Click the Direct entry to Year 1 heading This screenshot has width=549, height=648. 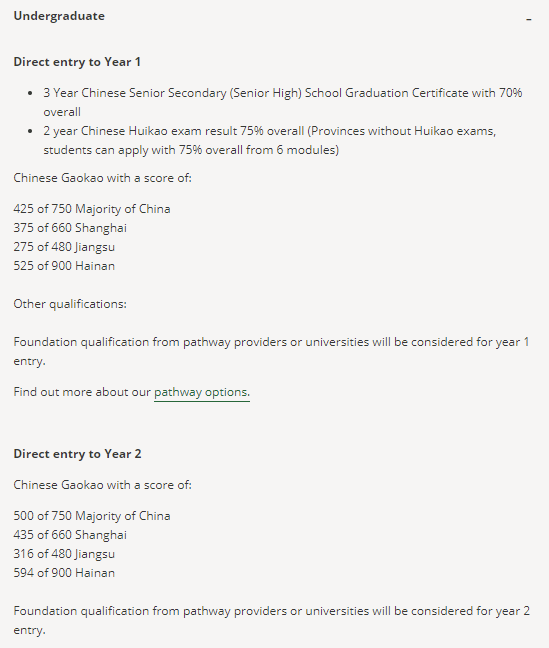[77, 62]
